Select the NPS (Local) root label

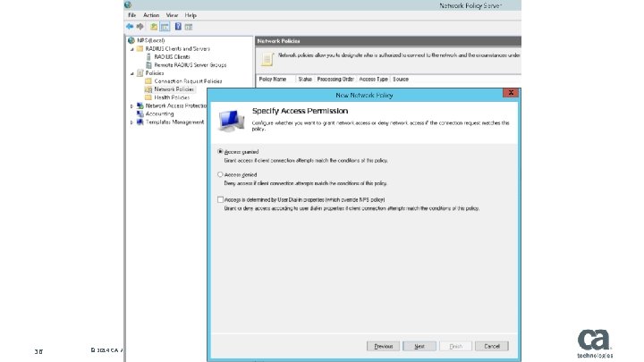(151, 40)
